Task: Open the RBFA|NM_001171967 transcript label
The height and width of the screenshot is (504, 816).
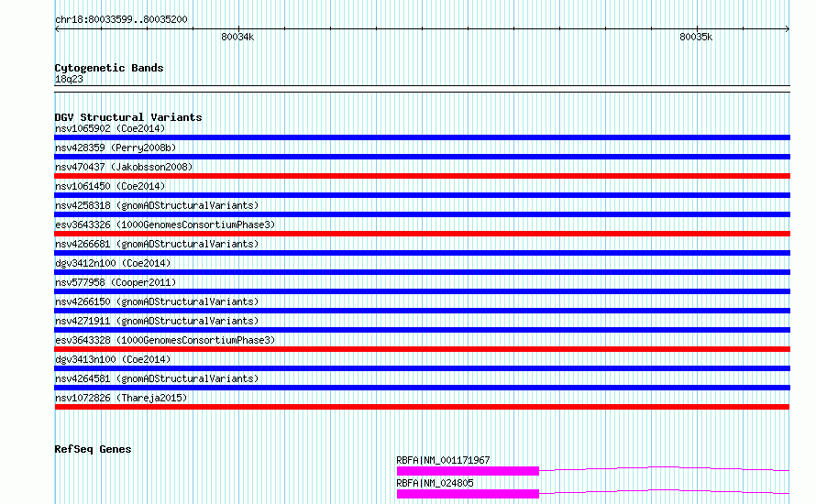Action: (x=443, y=460)
